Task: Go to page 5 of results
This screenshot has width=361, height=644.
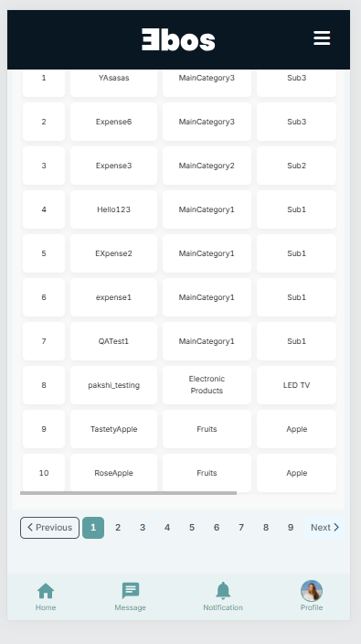Action: tap(192, 527)
